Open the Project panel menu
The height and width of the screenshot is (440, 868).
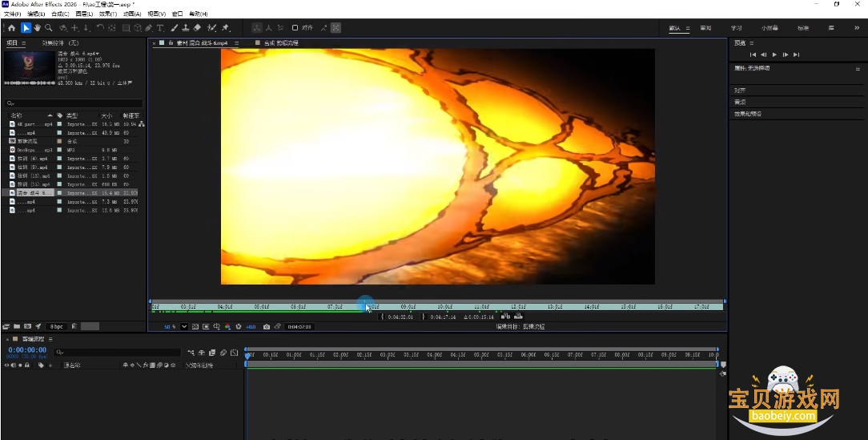point(24,42)
